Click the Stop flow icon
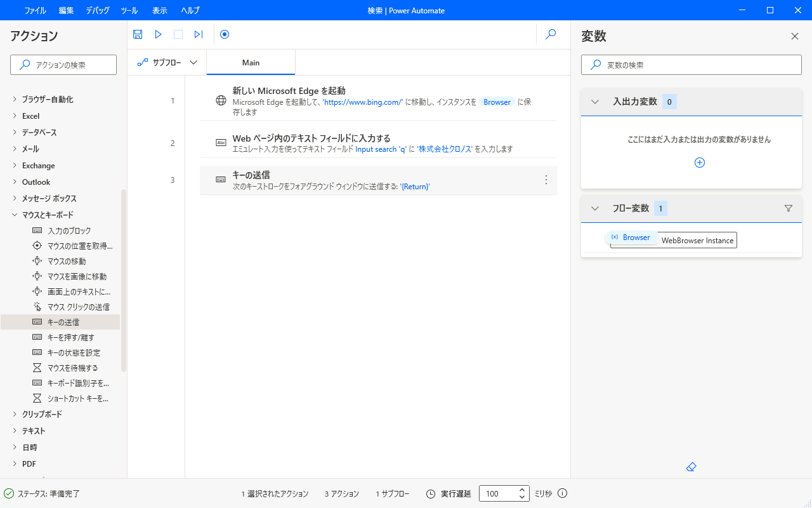This screenshot has width=812, height=508. pyautogui.click(x=178, y=34)
